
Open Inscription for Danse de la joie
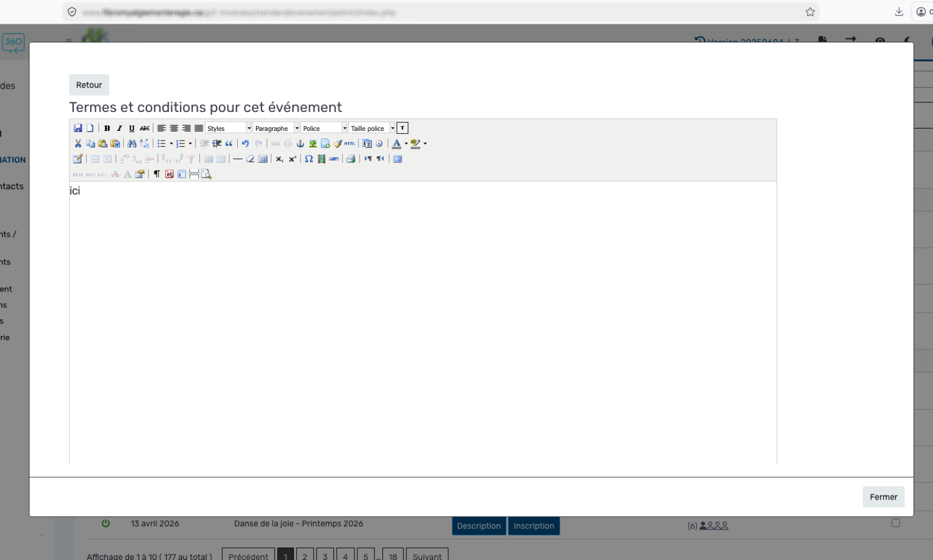[533, 526]
